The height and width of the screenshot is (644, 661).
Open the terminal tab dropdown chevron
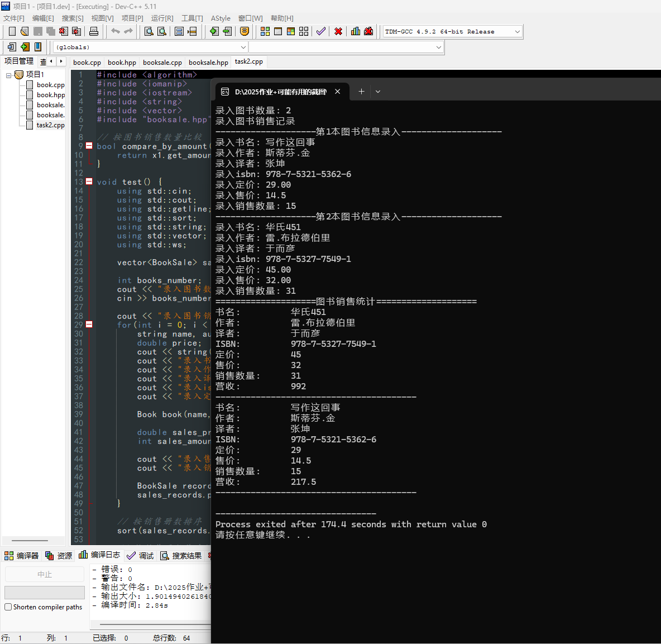(x=378, y=92)
